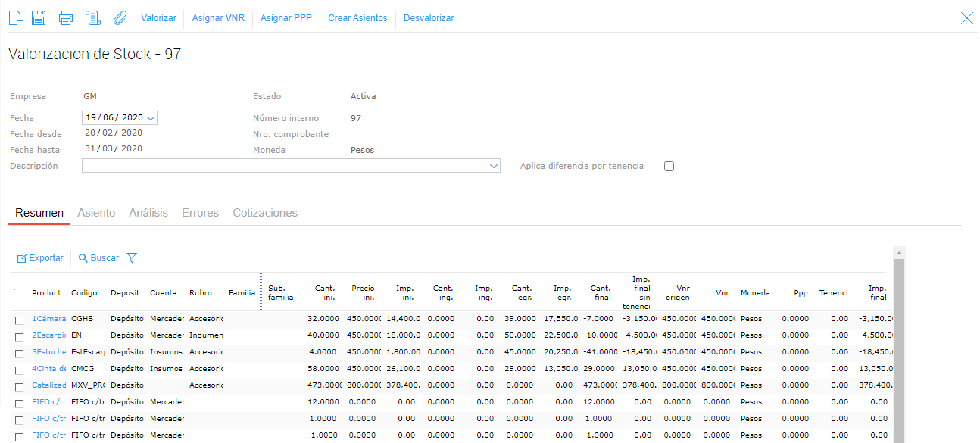Click the Exportar icon above the grid
This screenshot has height=443, width=980.
tap(23, 258)
